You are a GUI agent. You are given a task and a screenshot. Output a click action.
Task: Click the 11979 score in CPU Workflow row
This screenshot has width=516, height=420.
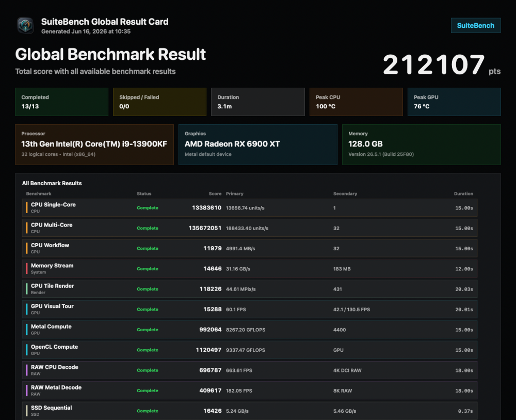[x=212, y=249]
